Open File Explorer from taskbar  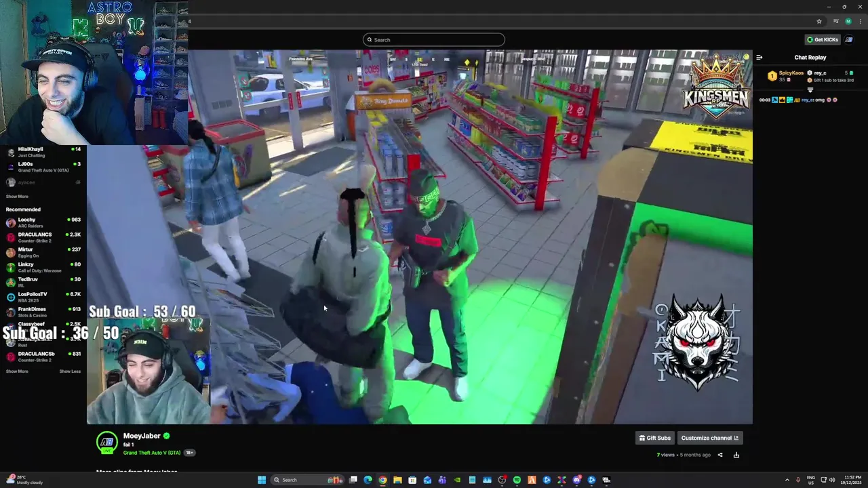[397, 480]
